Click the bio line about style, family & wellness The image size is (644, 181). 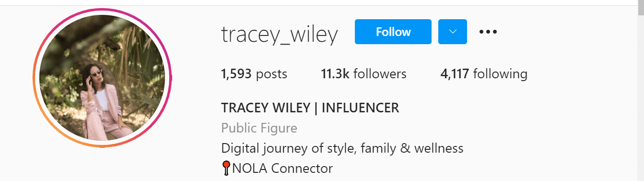(342, 148)
